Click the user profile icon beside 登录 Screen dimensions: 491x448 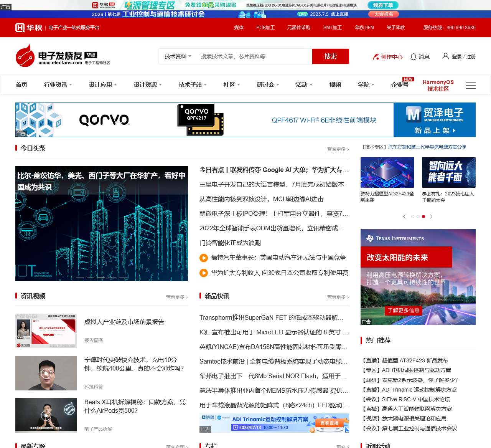point(445,56)
